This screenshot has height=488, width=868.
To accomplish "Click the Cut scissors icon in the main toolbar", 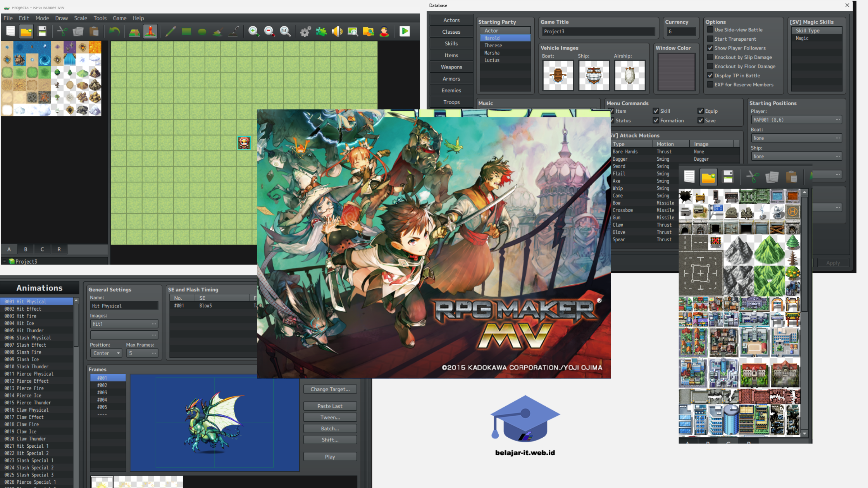I will click(x=62, y=31).
